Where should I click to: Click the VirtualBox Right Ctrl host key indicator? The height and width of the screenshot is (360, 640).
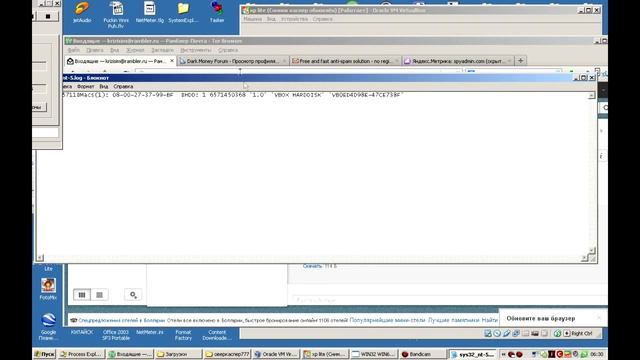pos(579,333)
